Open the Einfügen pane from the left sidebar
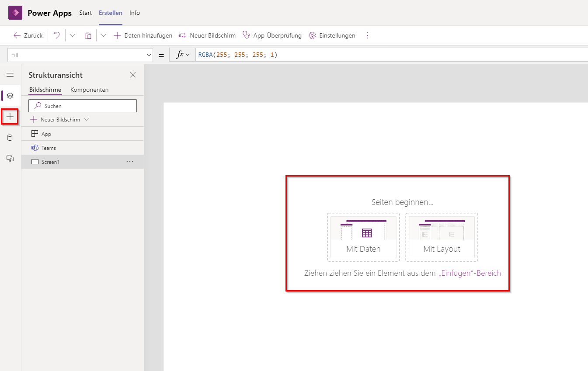The image size is (588, 371). pos(10,117)
